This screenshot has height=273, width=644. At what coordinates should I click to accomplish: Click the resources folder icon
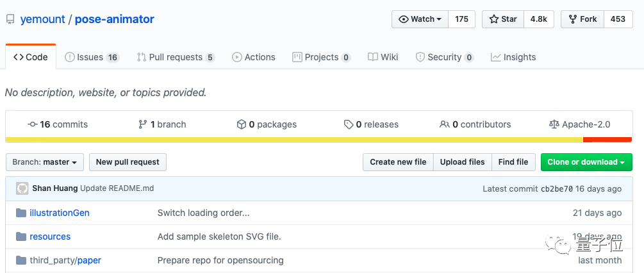[21, 236]
